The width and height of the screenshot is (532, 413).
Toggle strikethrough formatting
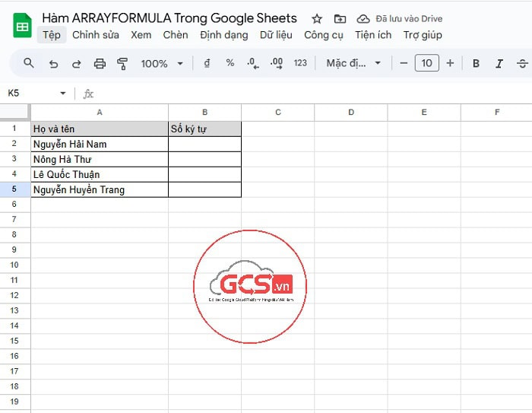click(x=522, y=63)
